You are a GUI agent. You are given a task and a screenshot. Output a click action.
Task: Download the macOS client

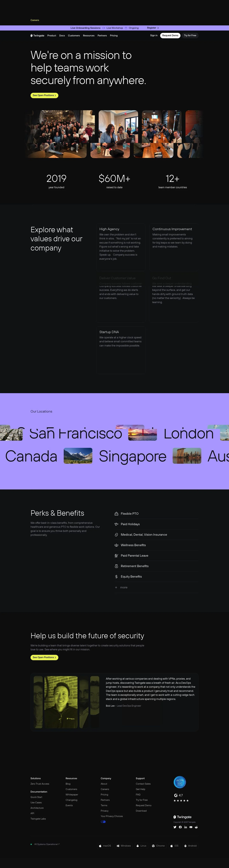[105, 846]
